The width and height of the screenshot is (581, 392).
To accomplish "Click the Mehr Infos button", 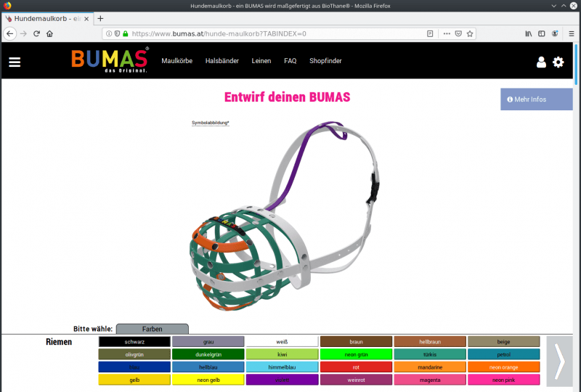I will point(536,99).
